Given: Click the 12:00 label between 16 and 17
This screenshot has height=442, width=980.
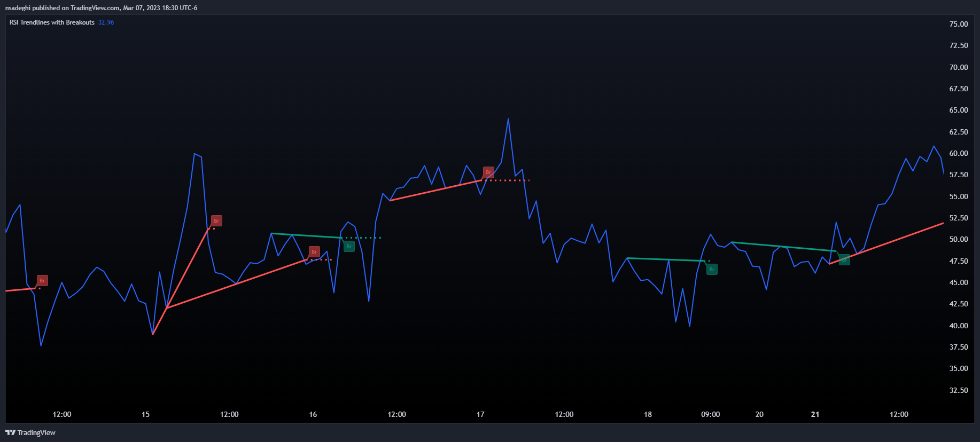Looking at the screenshot, I should (x=396, y=414).
